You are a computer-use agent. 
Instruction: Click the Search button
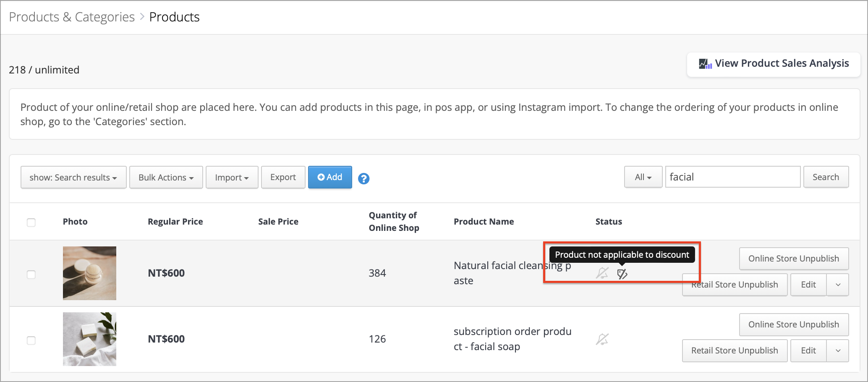(x=826, y=177)
